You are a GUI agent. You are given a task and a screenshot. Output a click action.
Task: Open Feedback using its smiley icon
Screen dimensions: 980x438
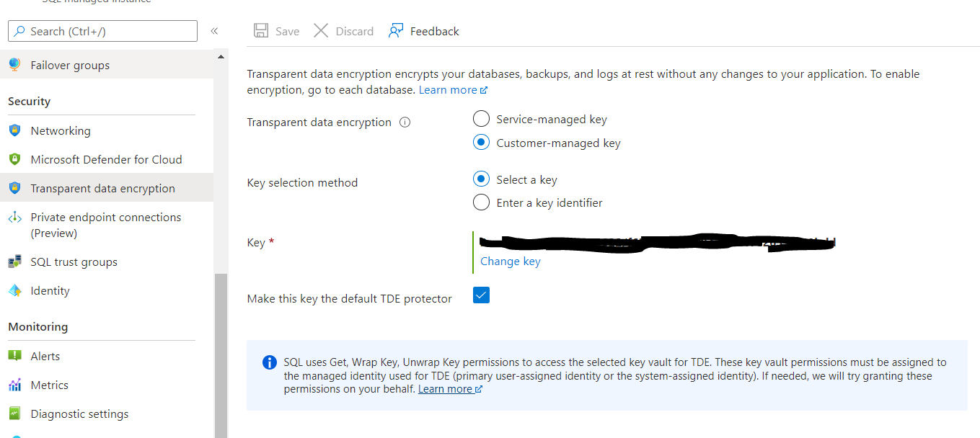[395, 30]
